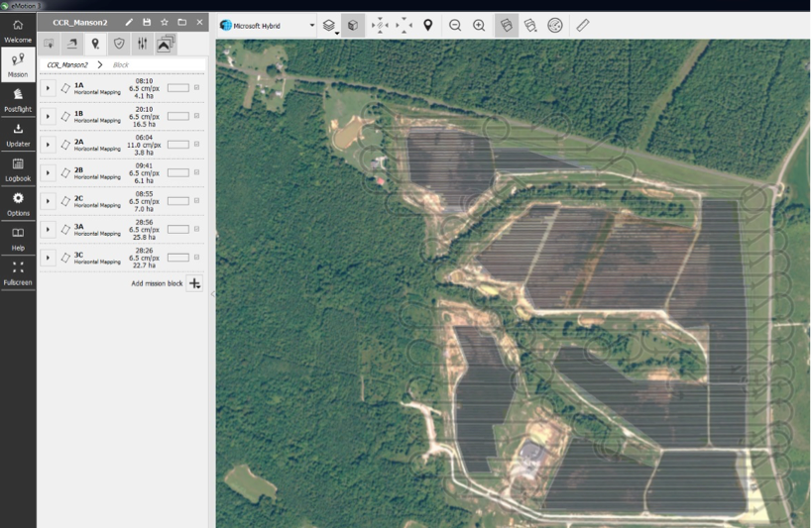812x528 pixels.
Task: Expand mission block 3C
Action: click(48, 258)
